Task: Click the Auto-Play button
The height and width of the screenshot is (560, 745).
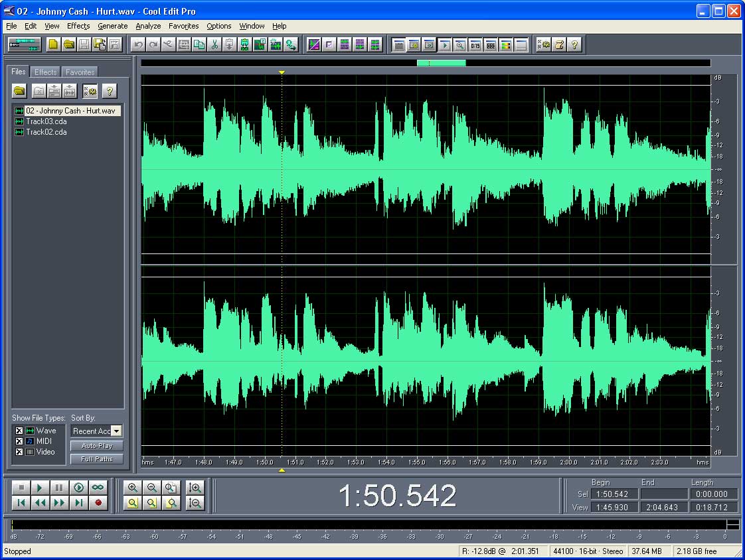Action: pos(97,446)
